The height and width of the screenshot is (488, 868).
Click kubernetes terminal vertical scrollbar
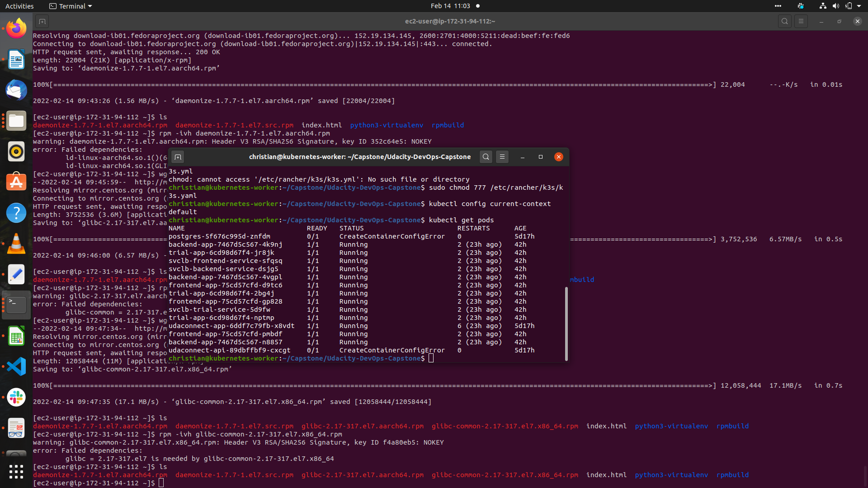click(566, 323)
